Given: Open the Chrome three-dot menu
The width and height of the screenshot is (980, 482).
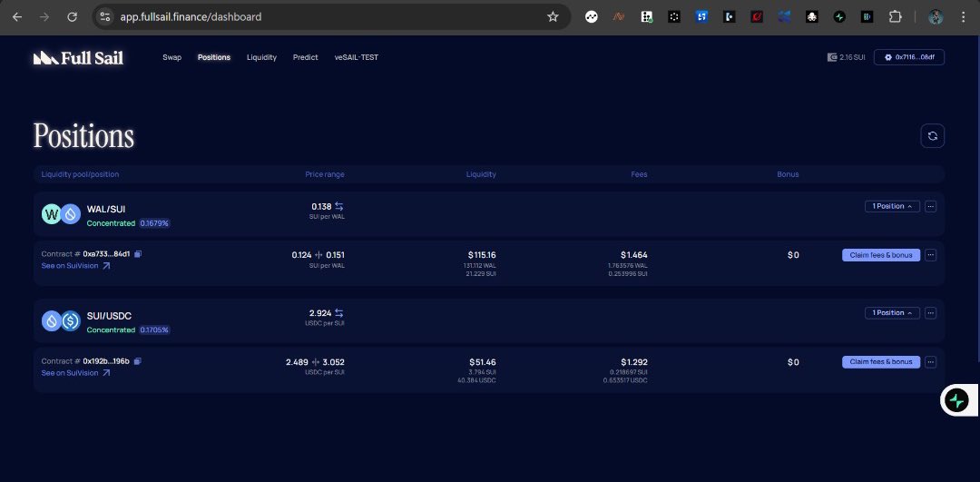Looking at the screenshot, I should pyautogui.click(x=963, y=17).
